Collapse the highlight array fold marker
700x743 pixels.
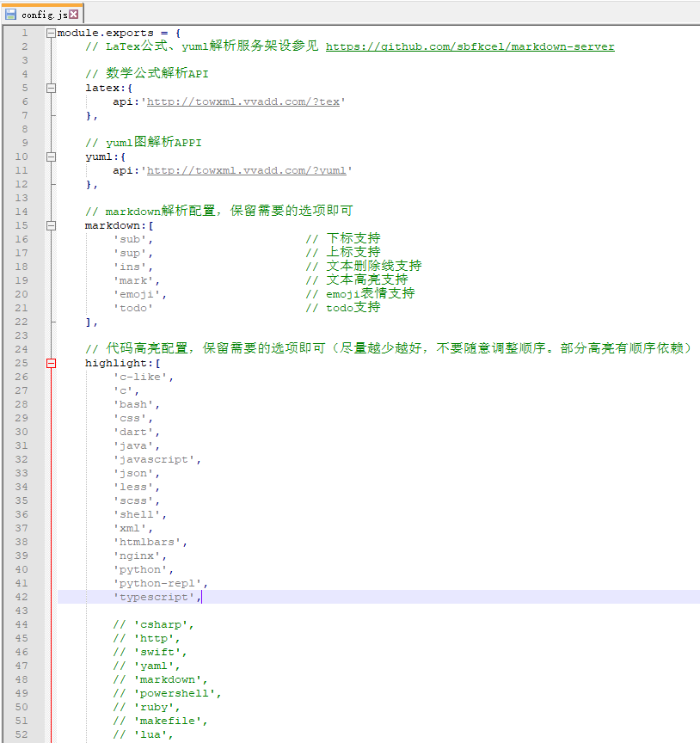(x=51, y=362)
